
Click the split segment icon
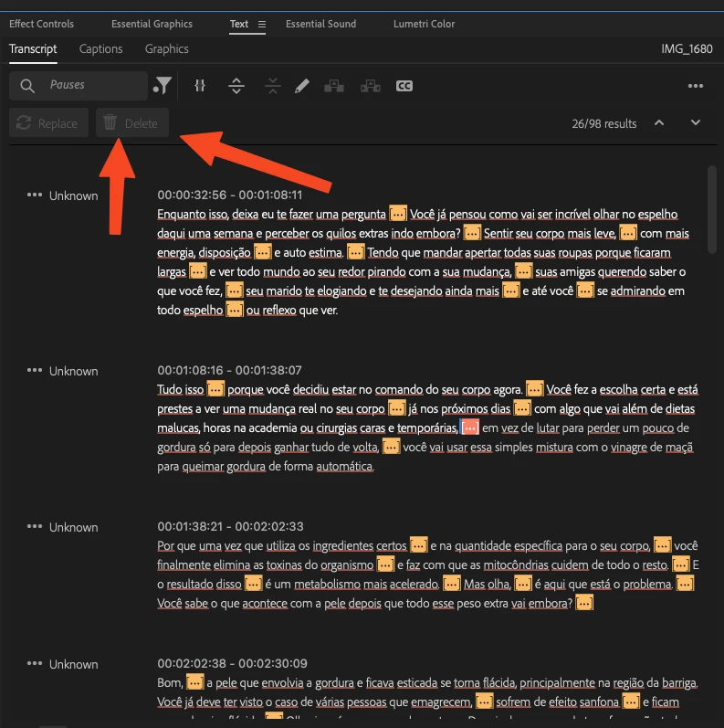(x=200, y=86)
